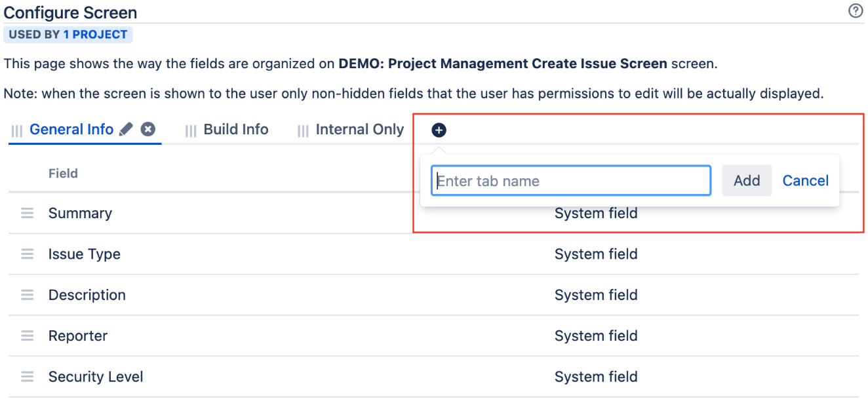Switch to the Build Info tab

pyautogui.click(x=235, y=129)
